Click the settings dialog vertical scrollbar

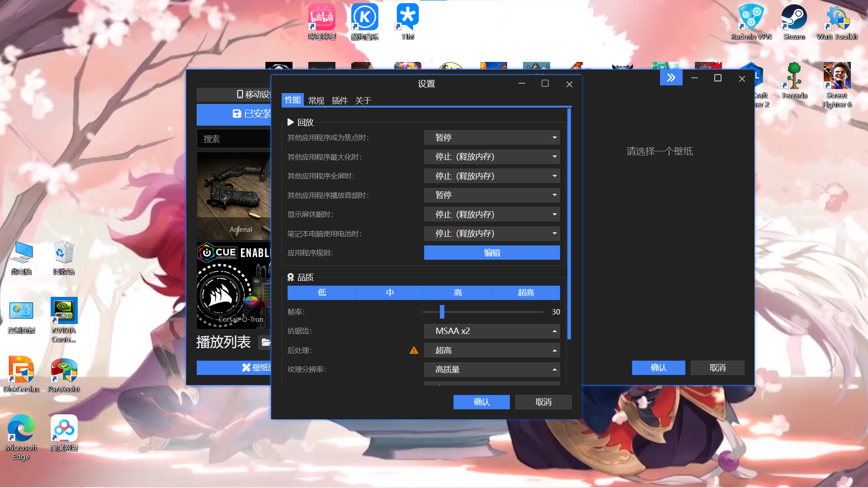click(569, 224)
